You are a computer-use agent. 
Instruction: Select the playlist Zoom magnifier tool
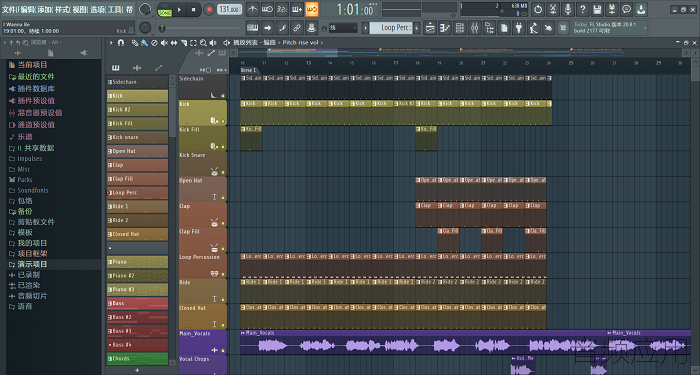point(203,43)
